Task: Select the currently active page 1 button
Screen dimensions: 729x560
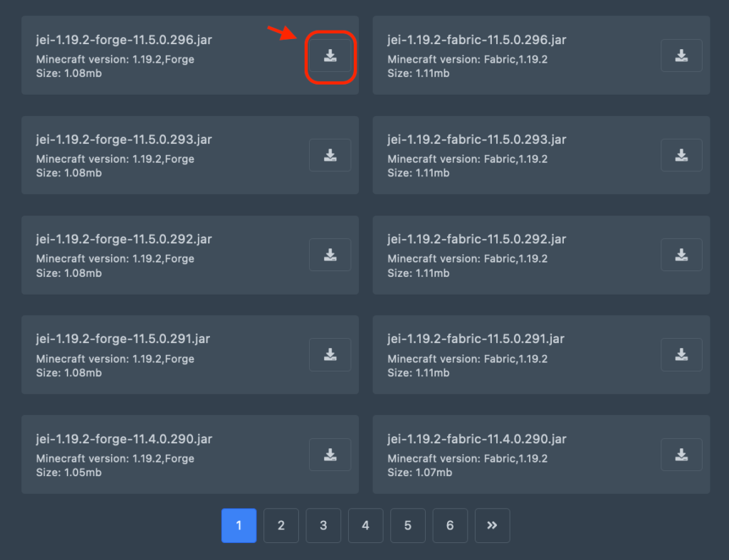Action: [x=238, y=525]
